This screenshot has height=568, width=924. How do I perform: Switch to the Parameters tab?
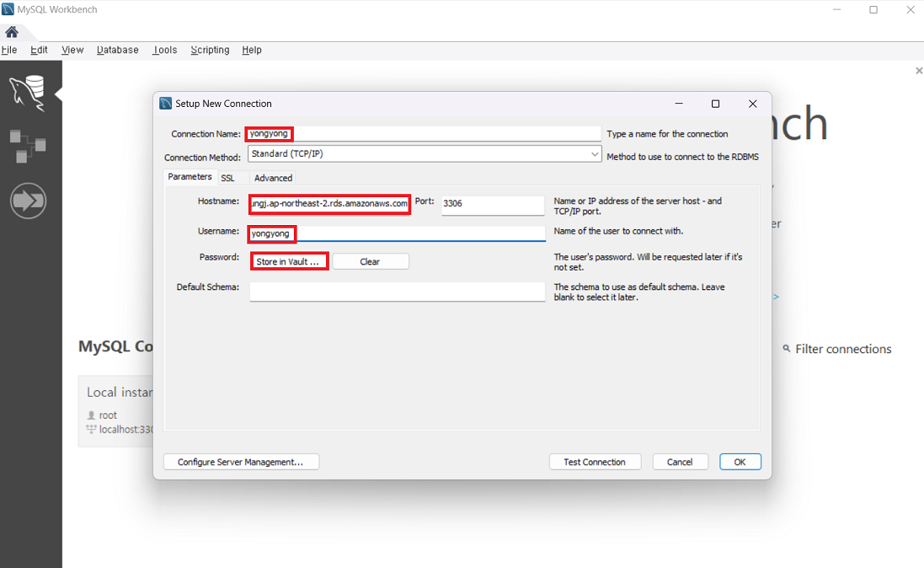190,177
